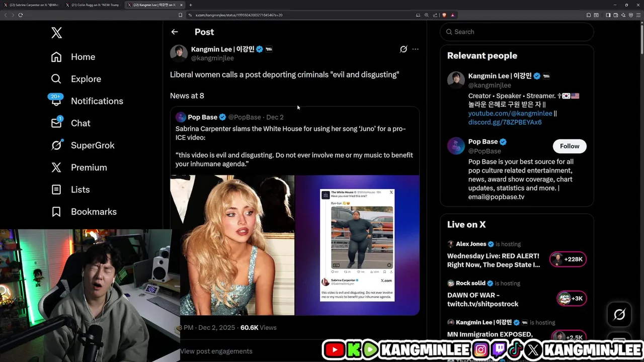Join Alex Jones live space +228K
This screenshot has height=362, width=644.
click(568, 259)
